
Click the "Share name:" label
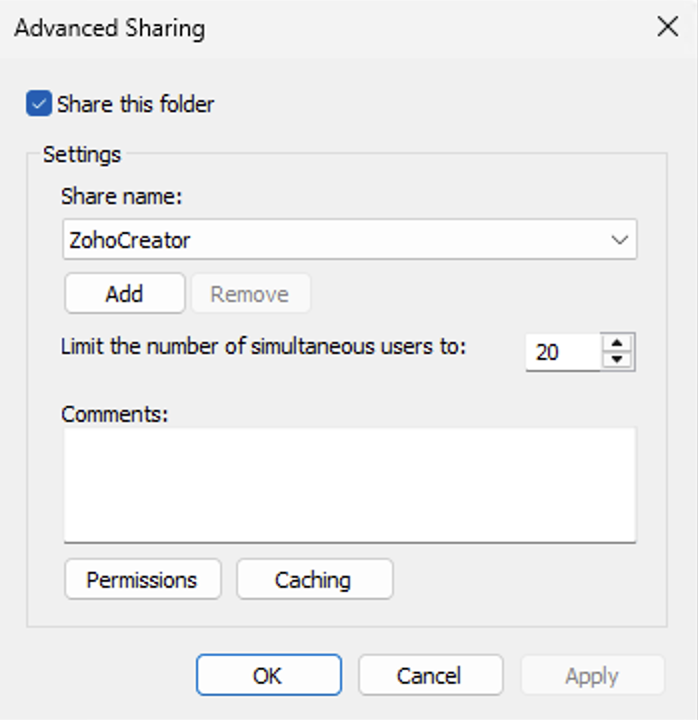coord(122,196)
